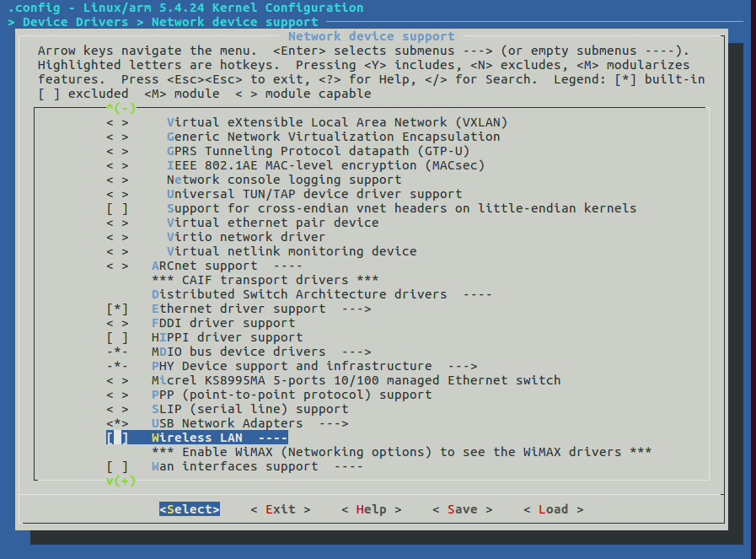Click the scroll-down indicator at list bottom

[x=121, y=481]
